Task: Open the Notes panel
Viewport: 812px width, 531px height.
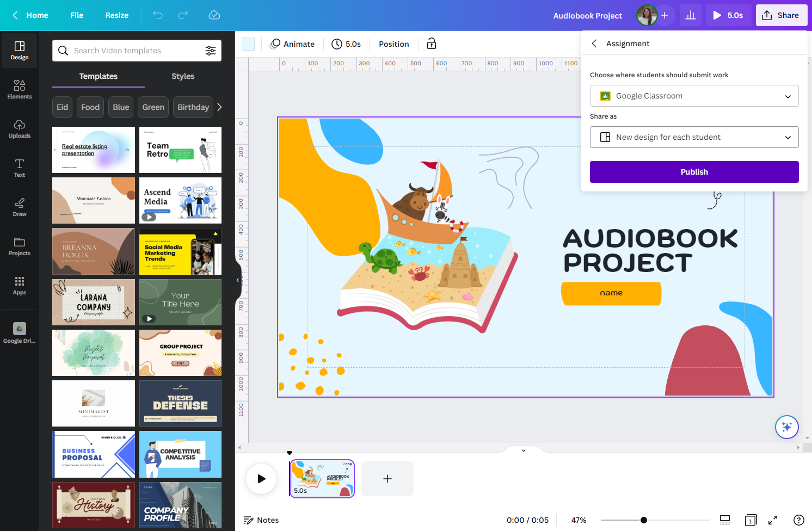Action: pos(261,520)
